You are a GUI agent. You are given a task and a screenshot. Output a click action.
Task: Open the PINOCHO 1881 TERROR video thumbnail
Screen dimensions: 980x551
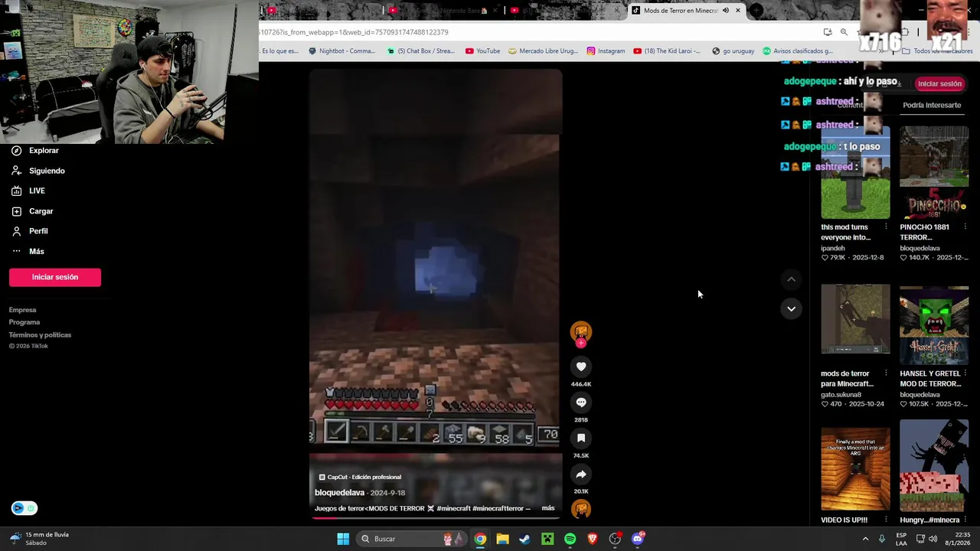coord(933,173)
